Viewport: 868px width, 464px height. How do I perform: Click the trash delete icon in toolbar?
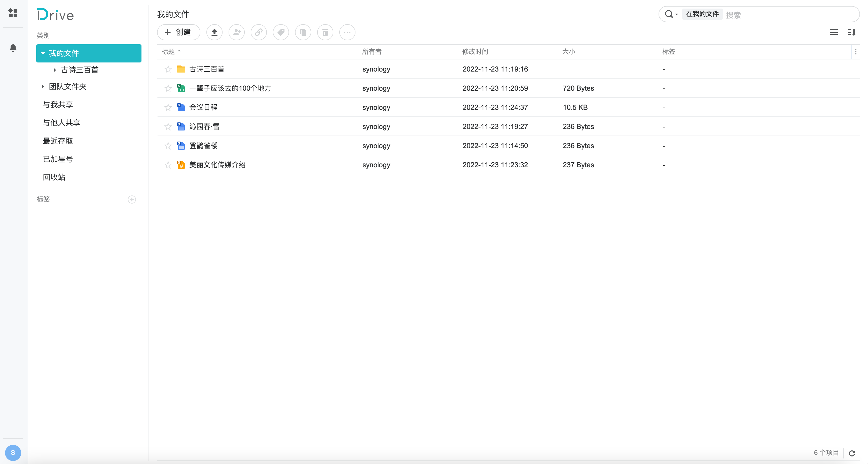(325, 32)
